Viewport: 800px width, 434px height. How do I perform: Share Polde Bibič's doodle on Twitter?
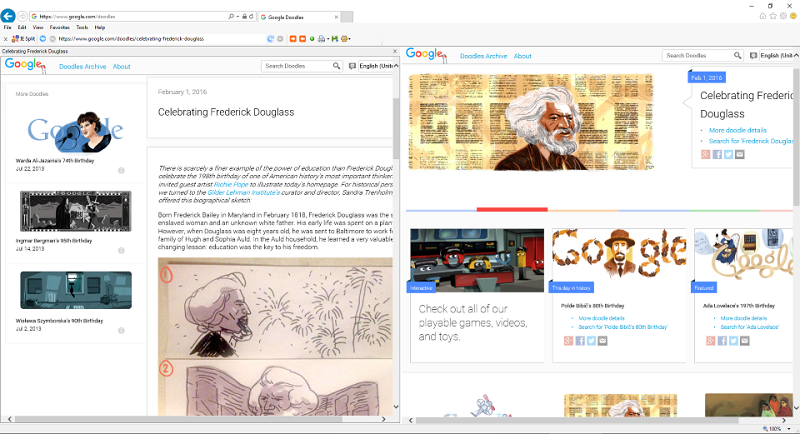click(591, 341)
